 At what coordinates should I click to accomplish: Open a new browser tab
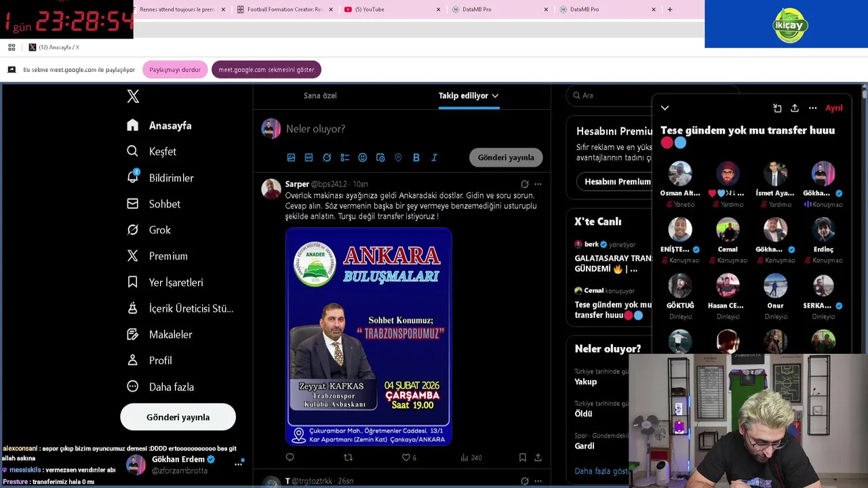pos(670,9)
